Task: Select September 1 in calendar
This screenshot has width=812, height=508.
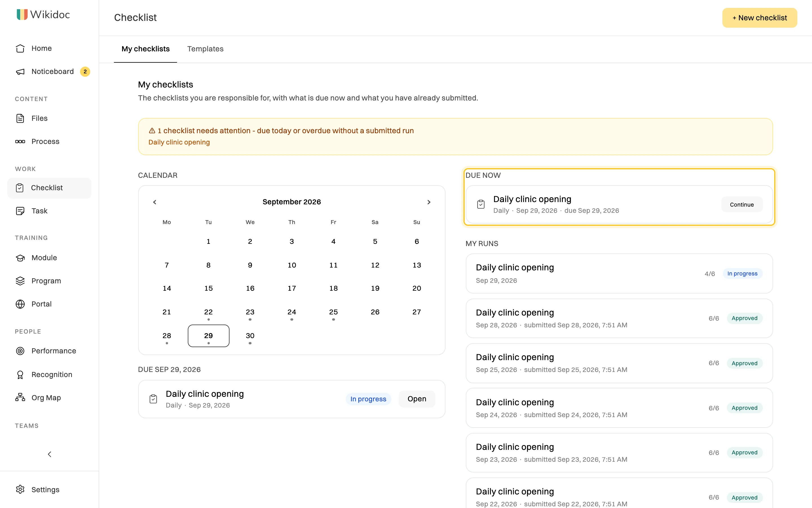Action: (x=208, y=242)
